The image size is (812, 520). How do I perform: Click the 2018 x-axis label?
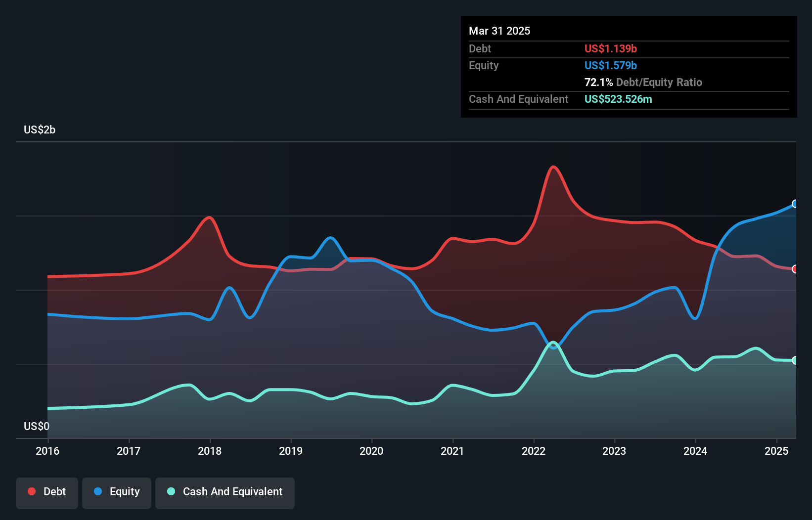click(210, 451)
